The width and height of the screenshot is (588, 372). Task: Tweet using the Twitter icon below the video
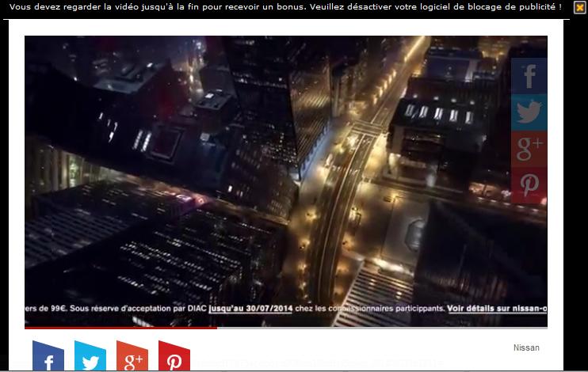tap(90, 359)
